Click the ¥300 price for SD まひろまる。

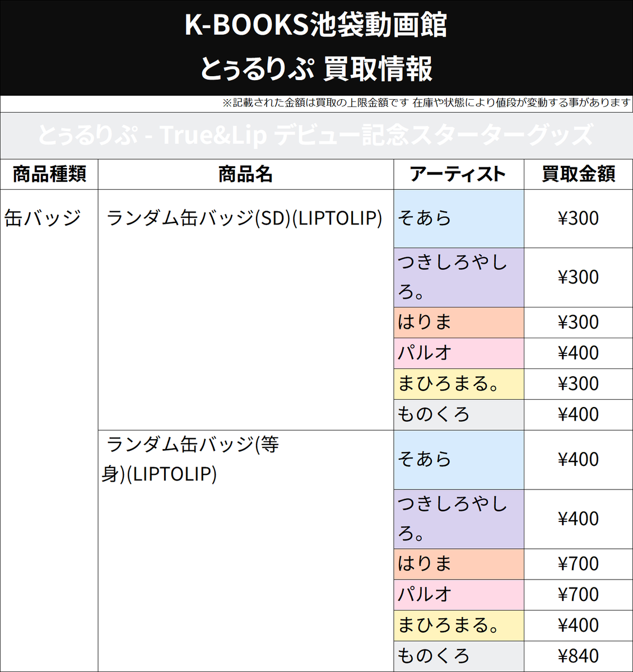pyautogui.click(x=578, y=384)
